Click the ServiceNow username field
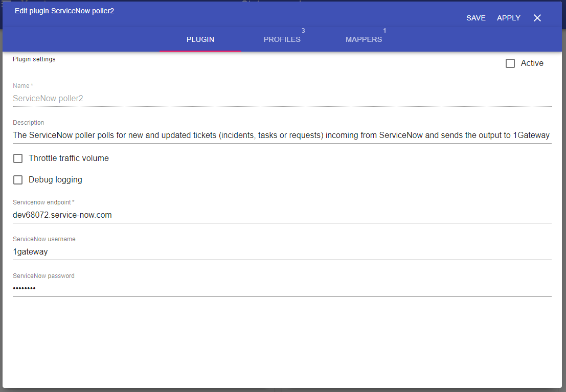 pyautogui.click(x=282, y=252)
